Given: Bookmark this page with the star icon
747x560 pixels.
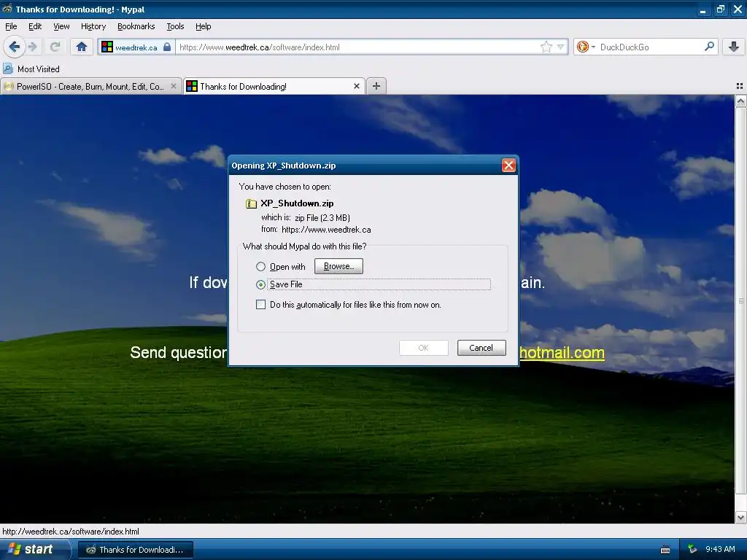Looking at the screenshot, I should (546, 47).
